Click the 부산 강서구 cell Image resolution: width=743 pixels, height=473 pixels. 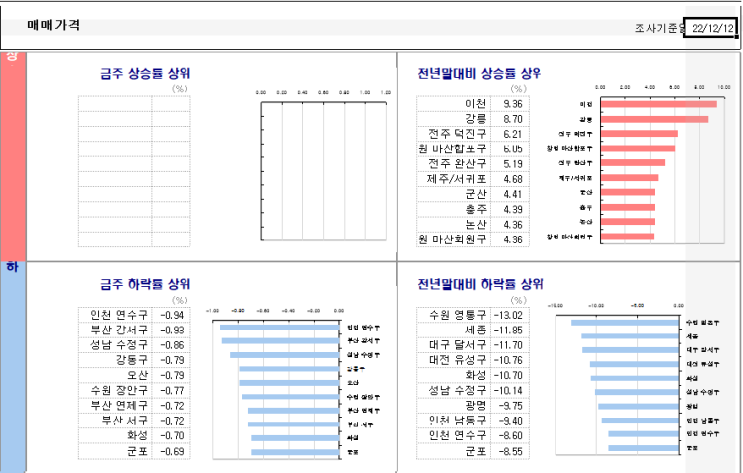(x=115, y=330)
